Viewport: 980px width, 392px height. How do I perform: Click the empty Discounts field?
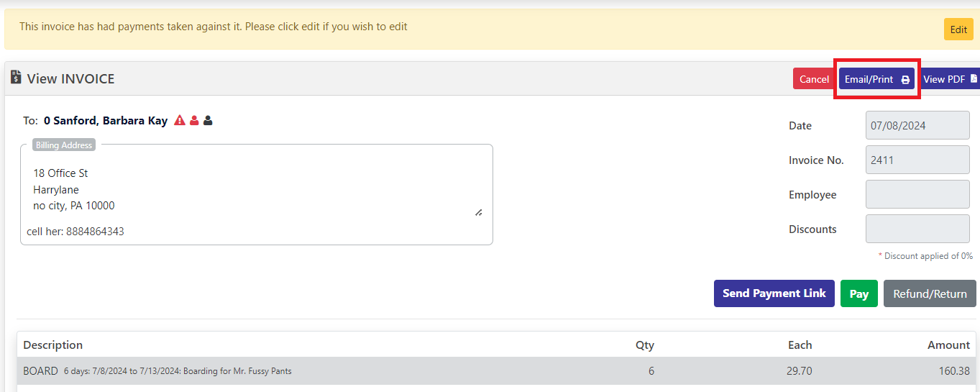point(917,229)
